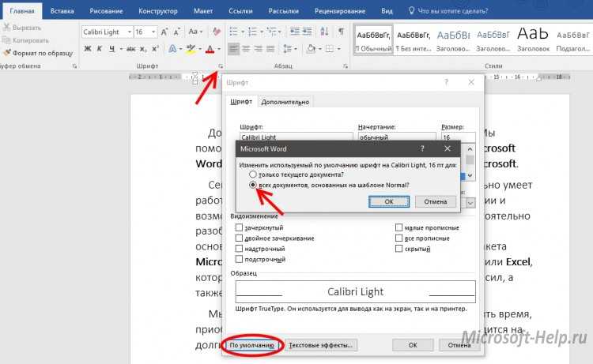Click OK at bottom of Шрифт dialog
Image resolution: width=593 pixels, height=364 pixels.
[x=413, y=345]
